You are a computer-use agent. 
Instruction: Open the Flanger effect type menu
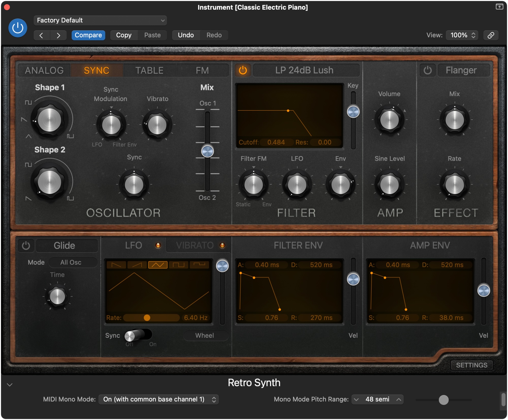[464, 70]
